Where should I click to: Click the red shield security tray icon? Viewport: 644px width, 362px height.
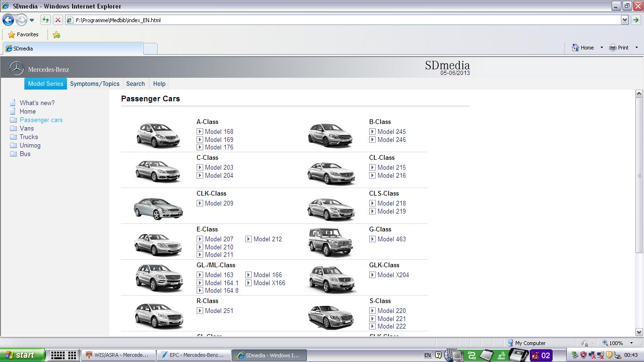583,355
